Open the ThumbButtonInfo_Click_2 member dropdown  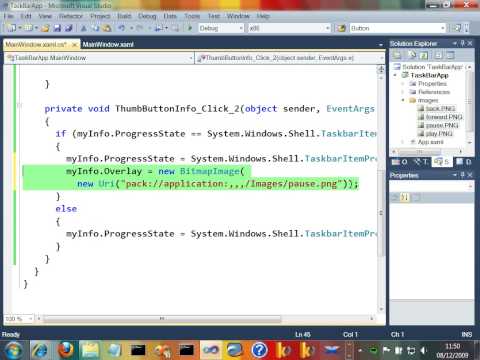click(x=382, y=58)
